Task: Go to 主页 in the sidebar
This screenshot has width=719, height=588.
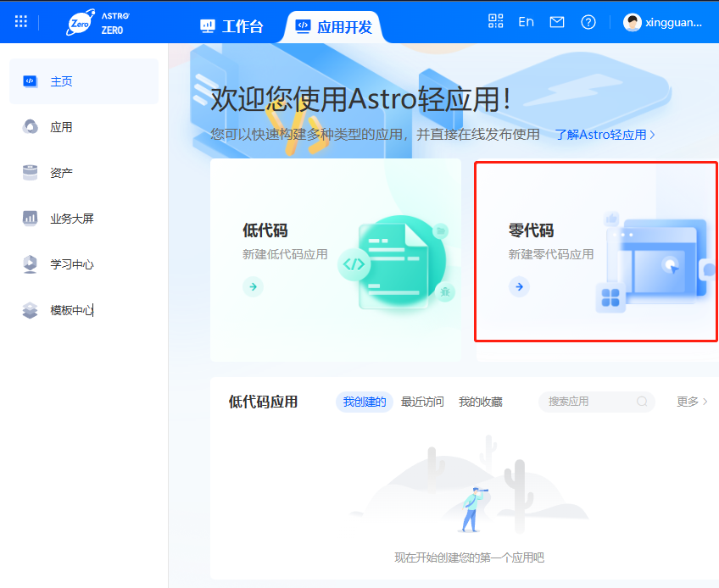Action: click(x=84, y=81)
